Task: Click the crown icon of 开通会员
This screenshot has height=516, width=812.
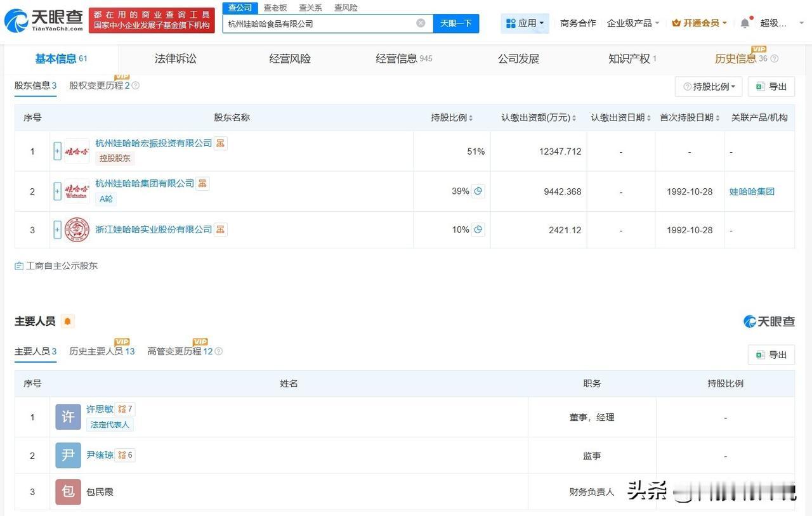Action: click(676, 23)
